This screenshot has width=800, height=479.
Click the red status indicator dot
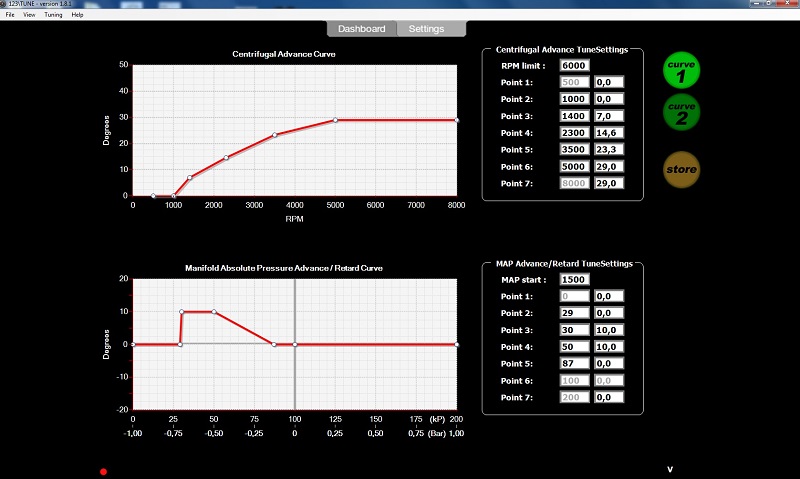click(x=103, y=471)
